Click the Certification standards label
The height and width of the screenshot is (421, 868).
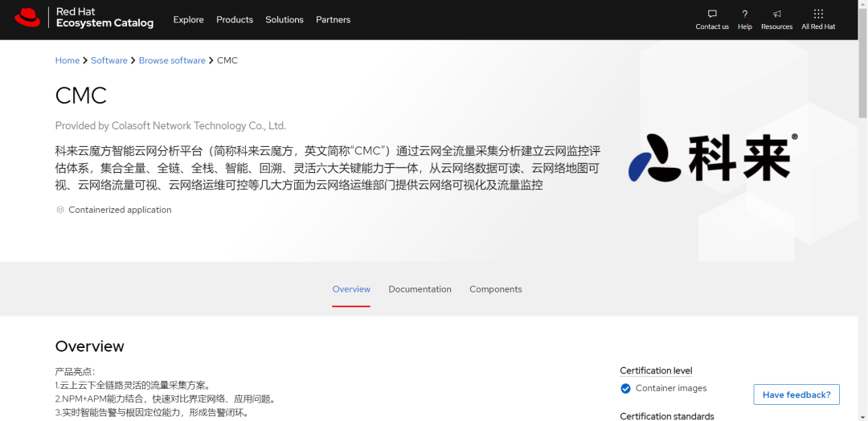(x=667, y=416)
